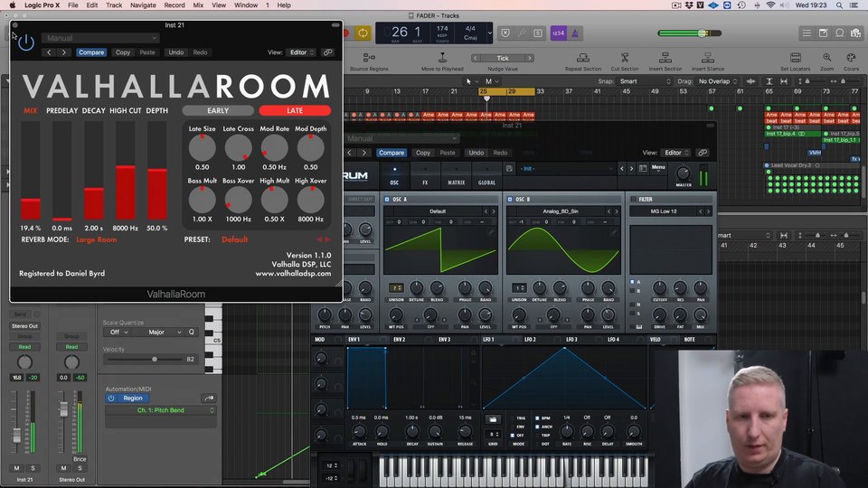868x488 pixels.
Task: Click link icon in Serum plugin header
Action: pyautogui.click(x=703, y=153)
